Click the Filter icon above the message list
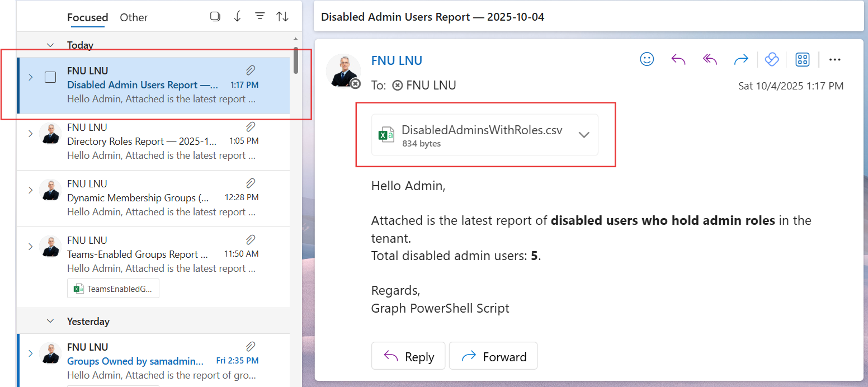Screen dimensions: 868x387 (260, 16)
